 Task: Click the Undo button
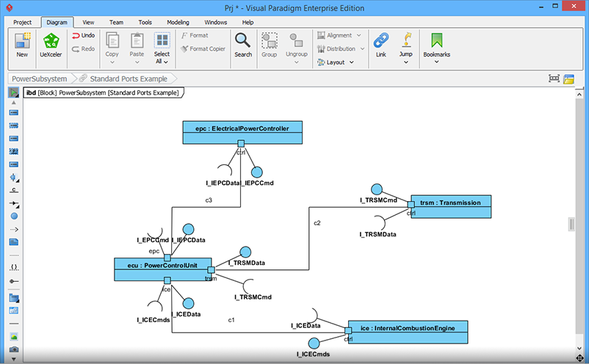pos(83,35)
